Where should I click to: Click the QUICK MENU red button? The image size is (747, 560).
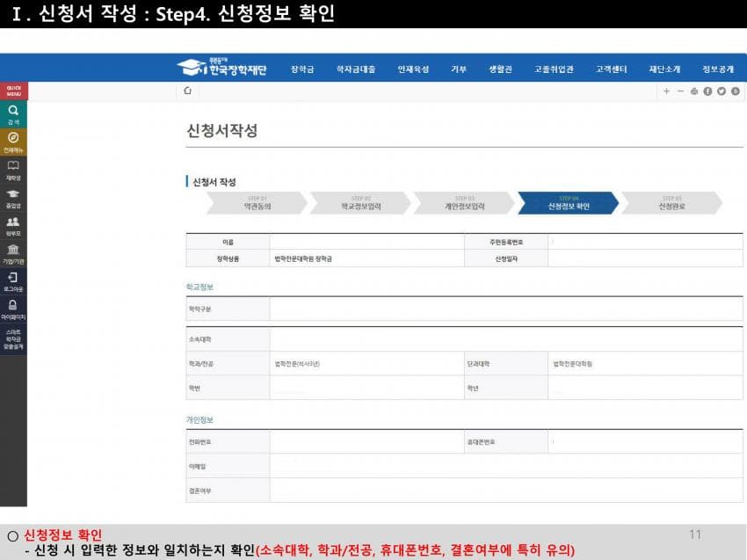click(x=14, y=91)
